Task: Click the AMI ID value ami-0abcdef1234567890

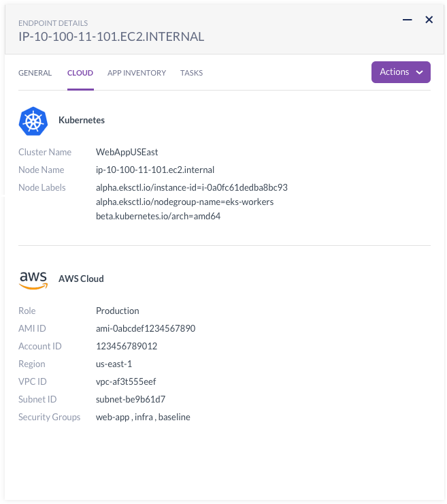Action: pos(146,328)
